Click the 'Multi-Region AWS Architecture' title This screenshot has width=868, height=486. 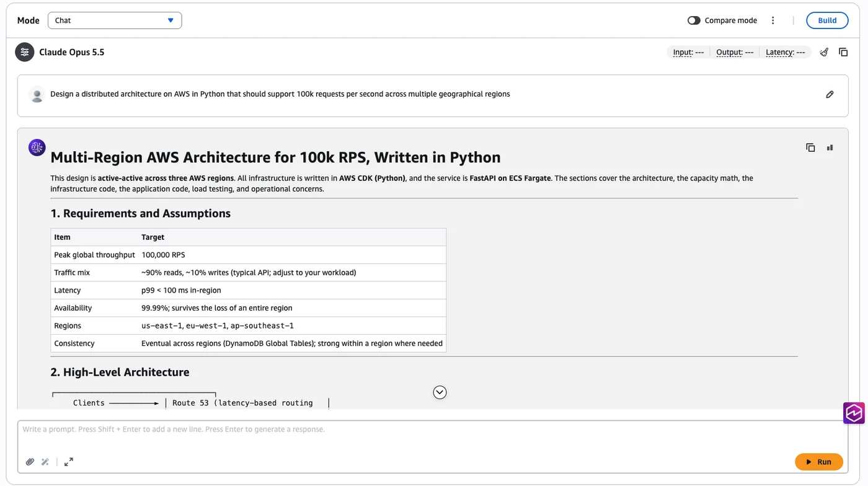(x=275, y=157)
